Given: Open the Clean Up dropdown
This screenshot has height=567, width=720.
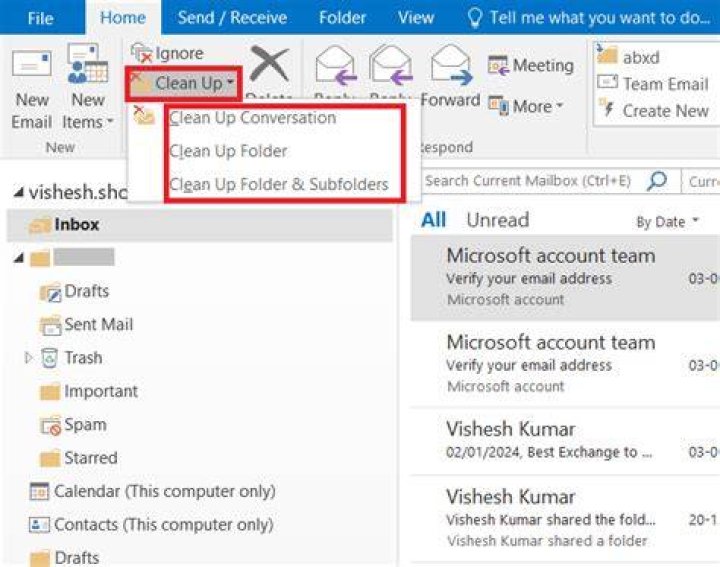Looking at the screenshot, I should click(x=184, y=83).
